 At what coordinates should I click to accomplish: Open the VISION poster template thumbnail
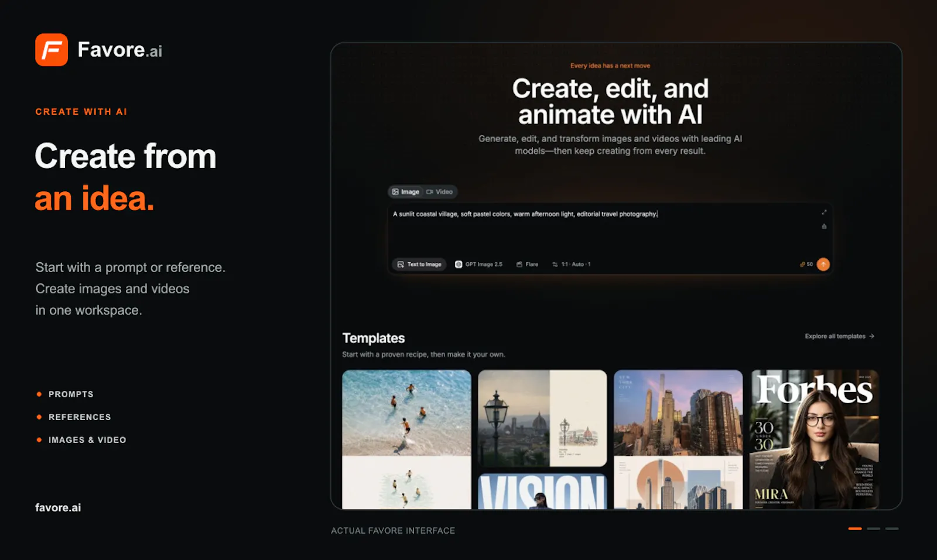542,492
